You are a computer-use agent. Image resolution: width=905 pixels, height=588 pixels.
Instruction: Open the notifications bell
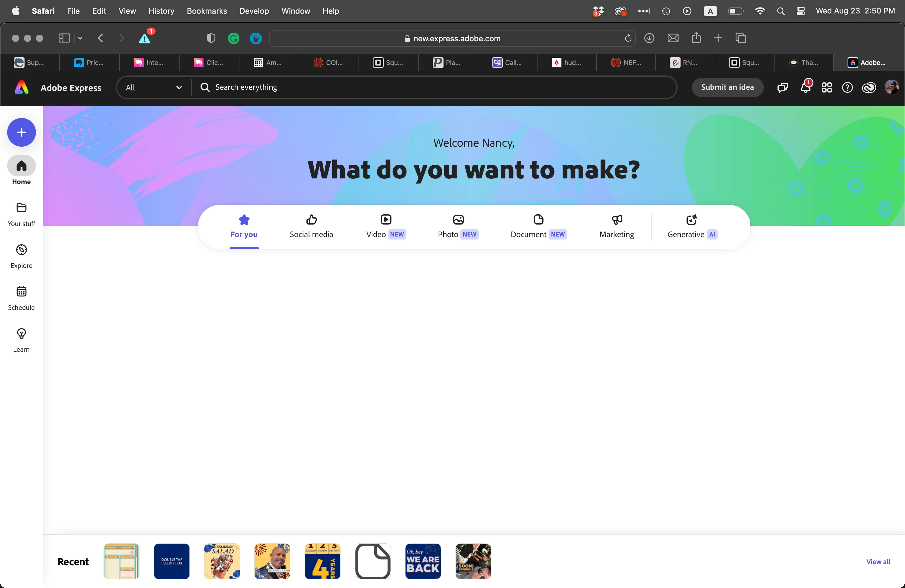805,87
